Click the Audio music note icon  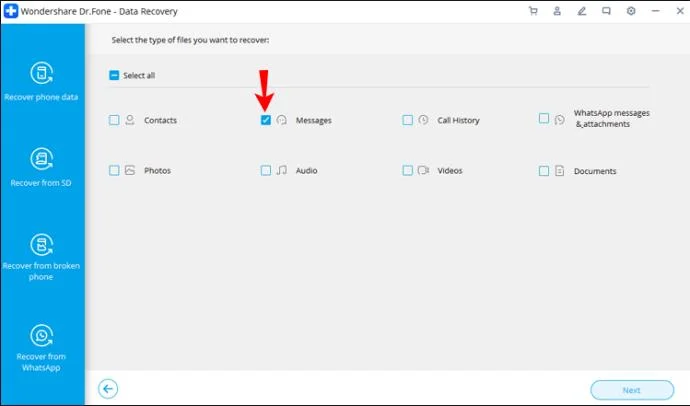click(282, 170)
